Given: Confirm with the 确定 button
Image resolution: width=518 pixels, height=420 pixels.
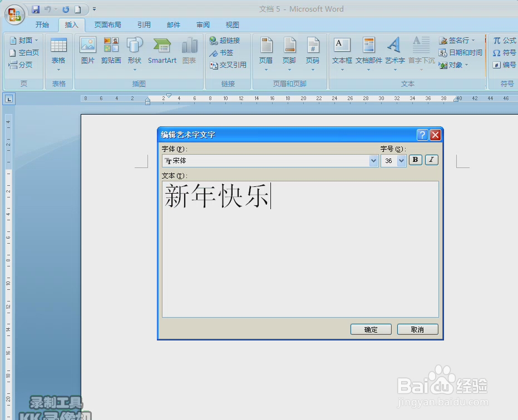Looking at the screenshot, I should [x=371, y=329].
